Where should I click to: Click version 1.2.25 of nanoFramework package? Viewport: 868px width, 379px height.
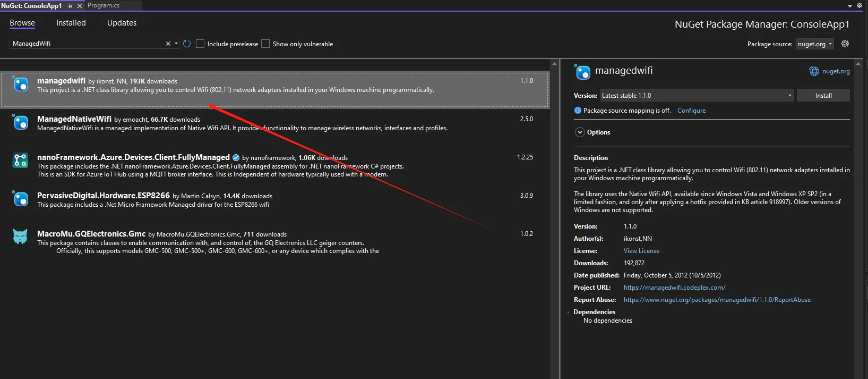click(525, 157)
